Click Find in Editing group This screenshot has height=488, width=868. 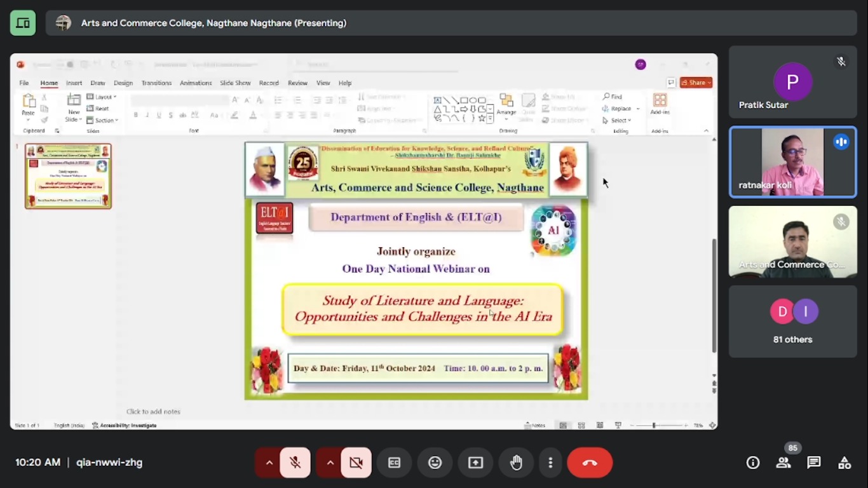click(x=613, y=97)
